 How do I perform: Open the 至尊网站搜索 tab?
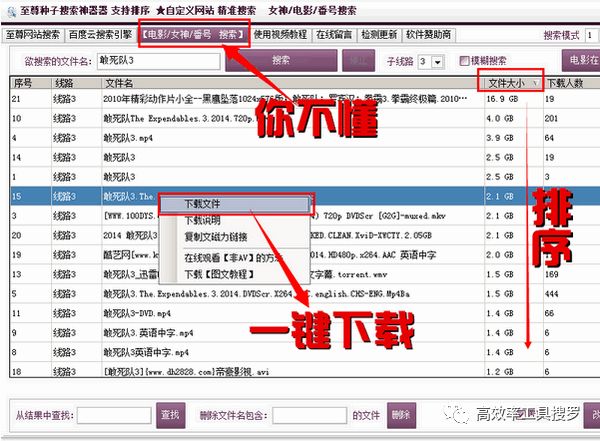(x=33, y=35)
